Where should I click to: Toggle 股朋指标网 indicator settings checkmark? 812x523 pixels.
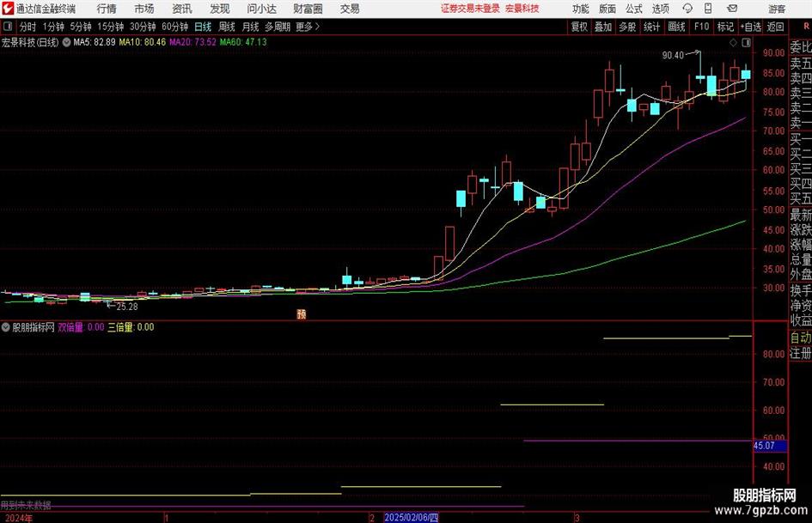click(x=6, y=327)
